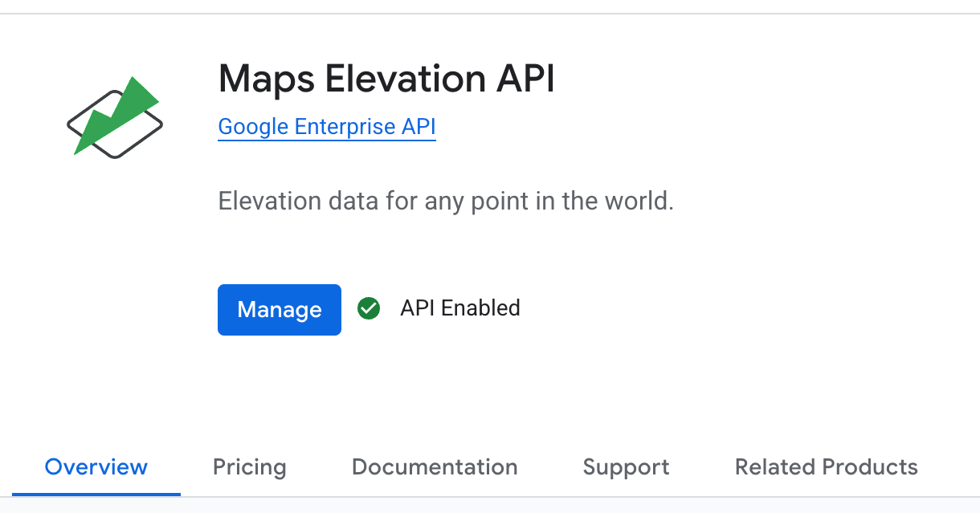
Task: Switch to the Pricing tab
Action: tap(249, 466)
